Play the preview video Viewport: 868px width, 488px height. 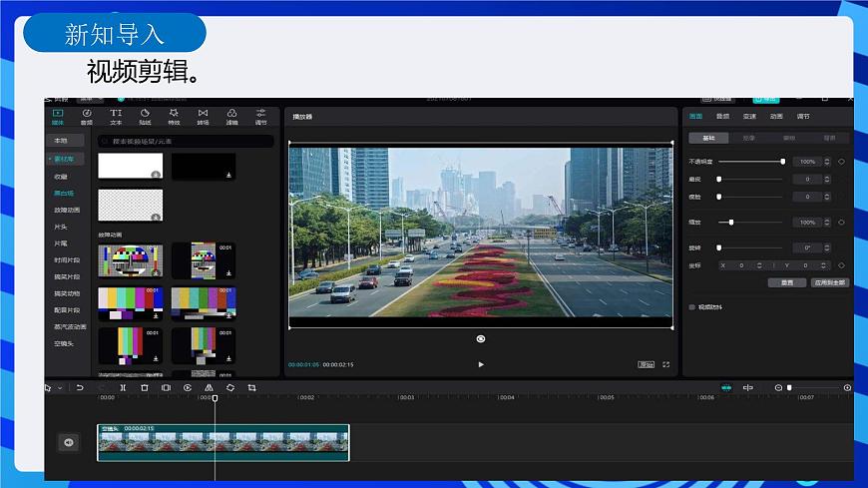481,364
